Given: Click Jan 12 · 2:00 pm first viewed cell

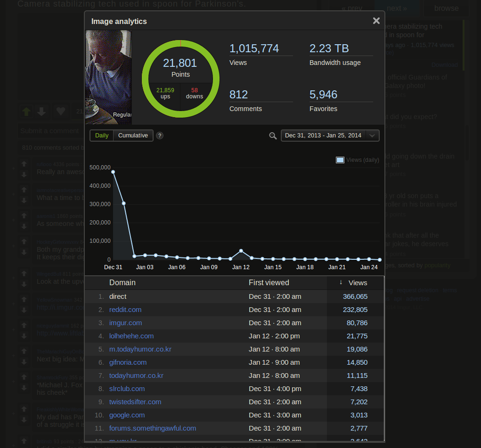Looking at the screenshot, I should coord(274,336).
